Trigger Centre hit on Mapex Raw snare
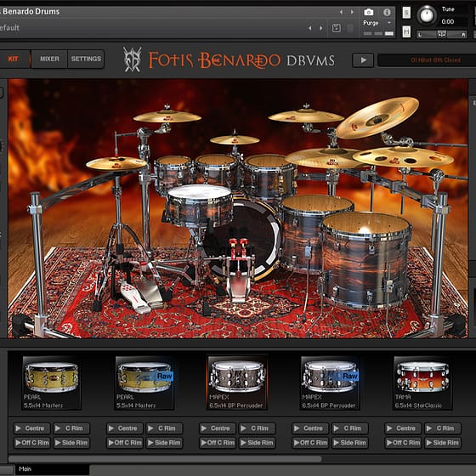The image size is (476, 476). [310, 428]
